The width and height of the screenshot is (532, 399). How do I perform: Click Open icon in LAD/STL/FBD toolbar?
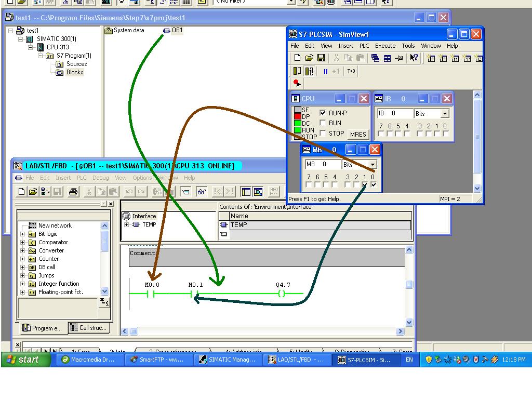[33, 192]
